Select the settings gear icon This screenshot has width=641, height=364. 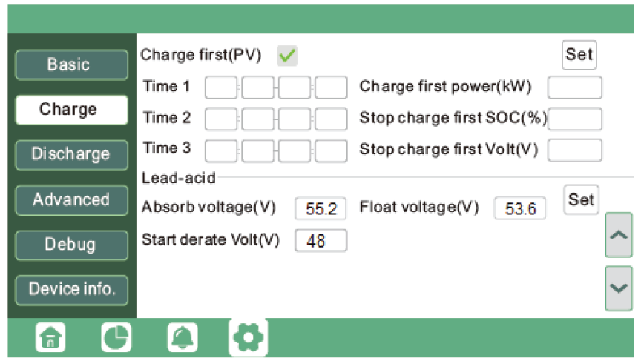(x=248, y=339)
